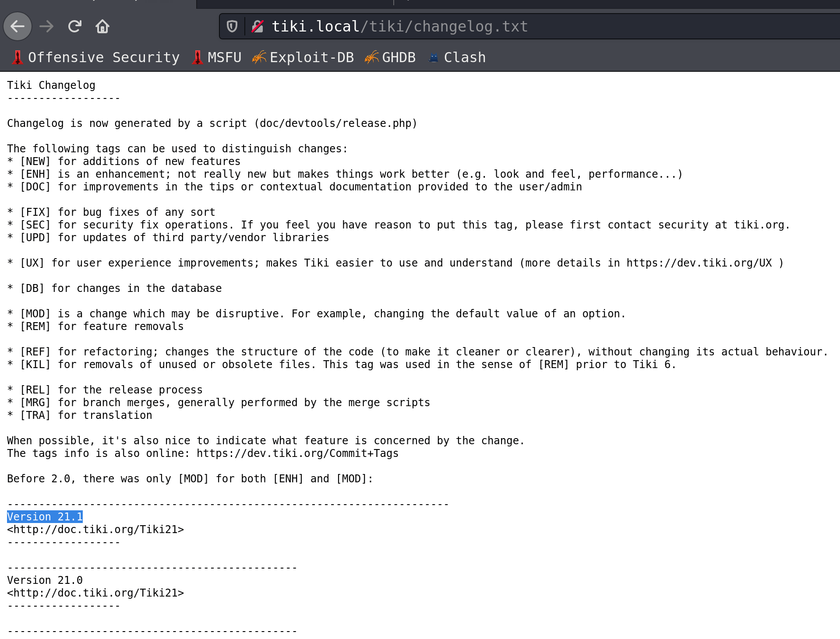Click the Clash bookmark favicon
The height and width of the screenshot is (639, 840).
[x=433, y=57]
